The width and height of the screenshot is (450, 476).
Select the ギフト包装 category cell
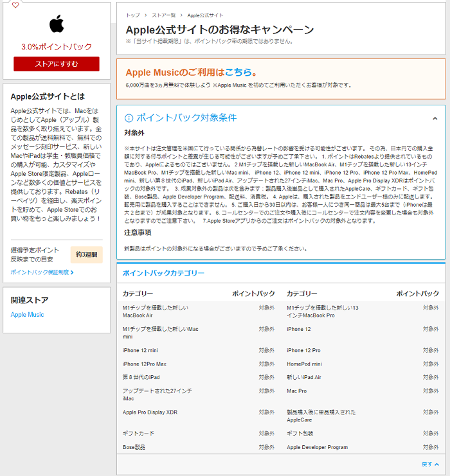point(300,434)
